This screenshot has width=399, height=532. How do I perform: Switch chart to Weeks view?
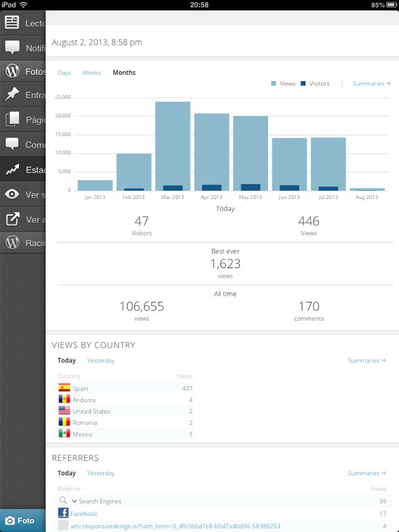point(92,72)
